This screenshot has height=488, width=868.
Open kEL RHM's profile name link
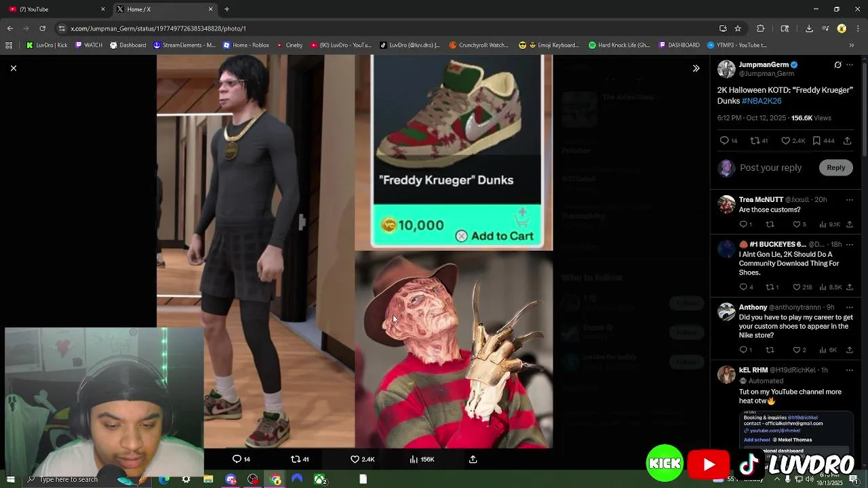(x=753, y=370)
